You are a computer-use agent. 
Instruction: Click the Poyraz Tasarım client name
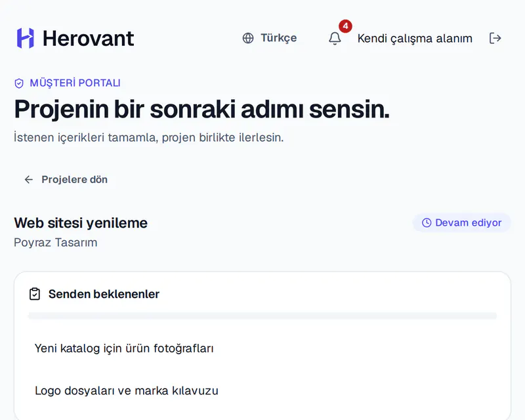56,243
